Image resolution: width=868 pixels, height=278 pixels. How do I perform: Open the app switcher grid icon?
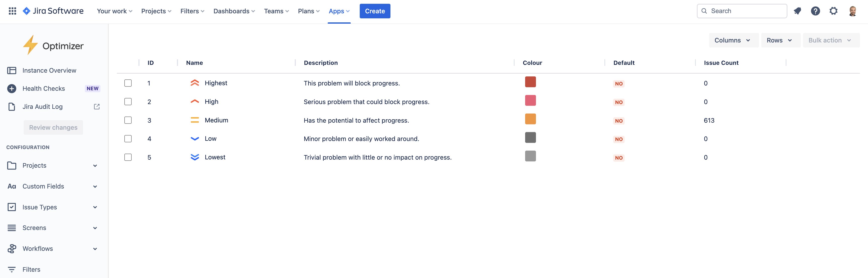(x=13, y=11)
